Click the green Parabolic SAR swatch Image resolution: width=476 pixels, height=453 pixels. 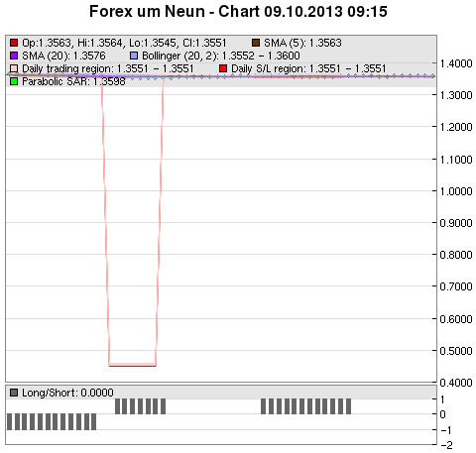(x=14, y=81)
